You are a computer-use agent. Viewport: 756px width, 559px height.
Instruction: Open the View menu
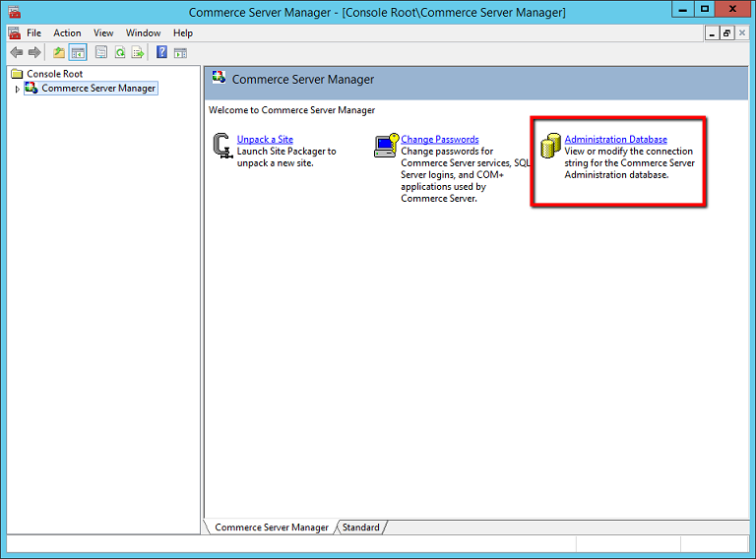pyautogui.click(x=103, y=32)
